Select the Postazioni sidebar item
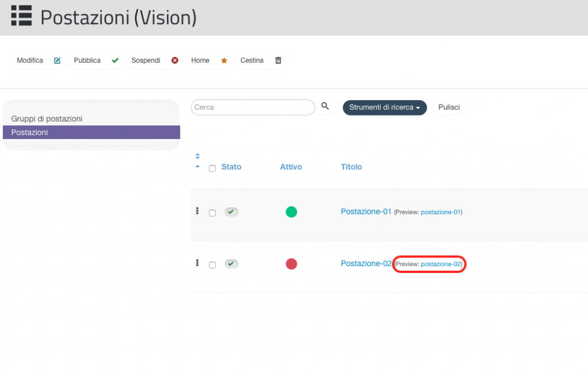This screenshot has height=373, width=588. [91, 132]
